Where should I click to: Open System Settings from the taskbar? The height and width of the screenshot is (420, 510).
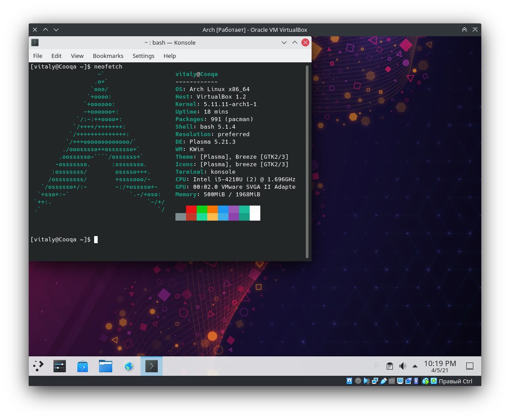60,366
